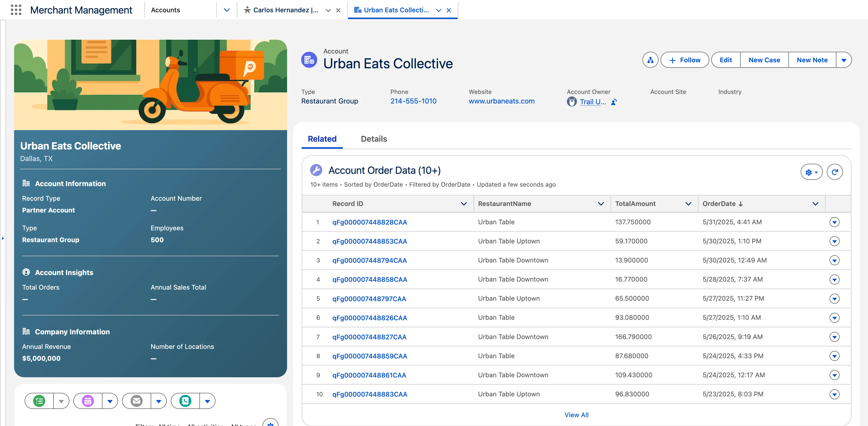
Task: Click the Log a Call phone icon
Action: (x=185, y=401)
